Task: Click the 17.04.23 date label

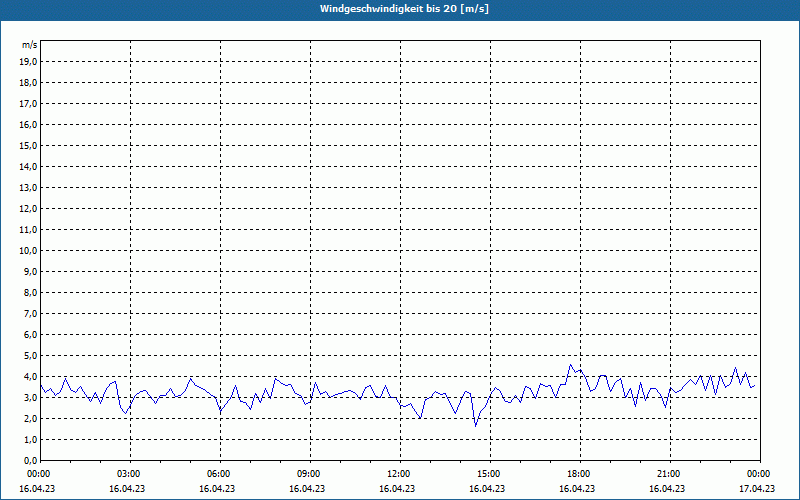Action: tap(757, 488)
